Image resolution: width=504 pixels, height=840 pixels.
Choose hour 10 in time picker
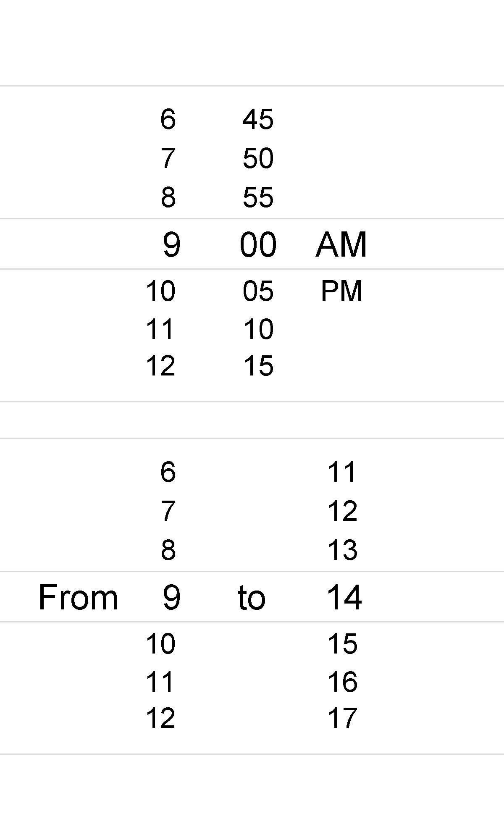tap(160, 291)
